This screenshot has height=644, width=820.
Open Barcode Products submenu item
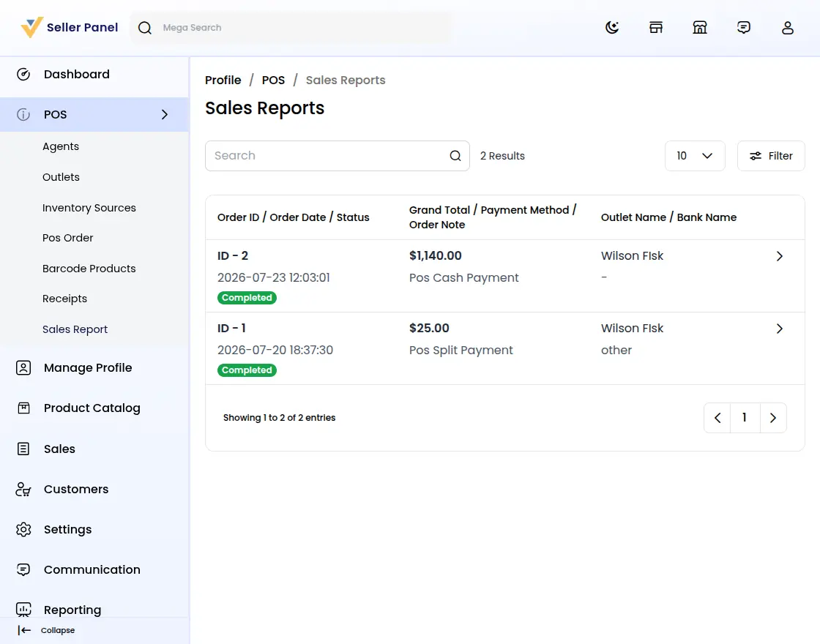tap(89, 268)
